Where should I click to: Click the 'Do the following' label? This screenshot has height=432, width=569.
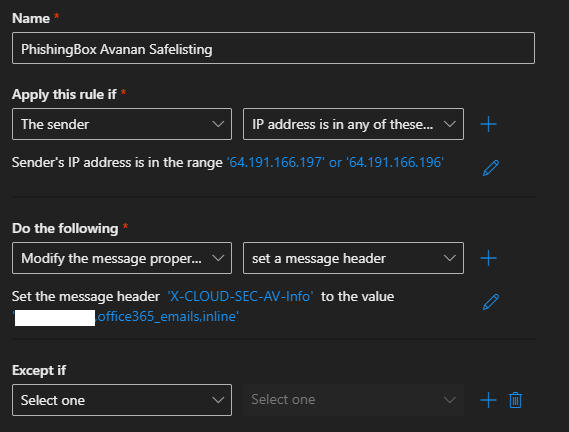point(65,228)
